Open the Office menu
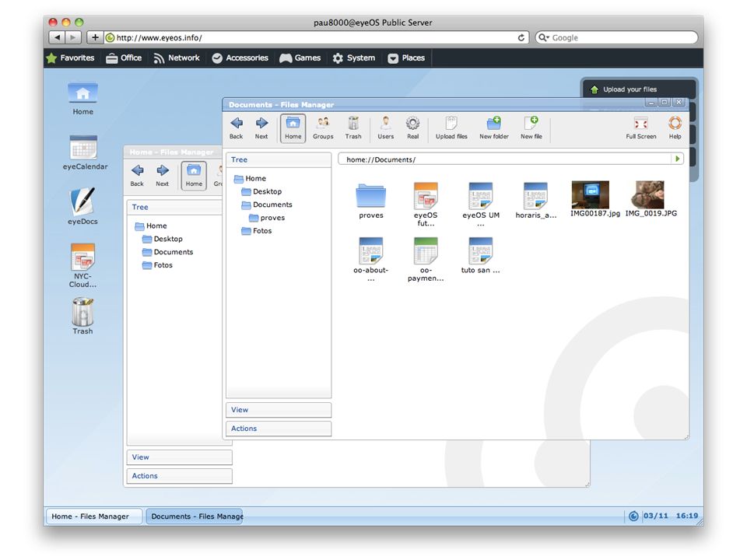747x560 pixels. pyautogui.click(x=124, y=58)
